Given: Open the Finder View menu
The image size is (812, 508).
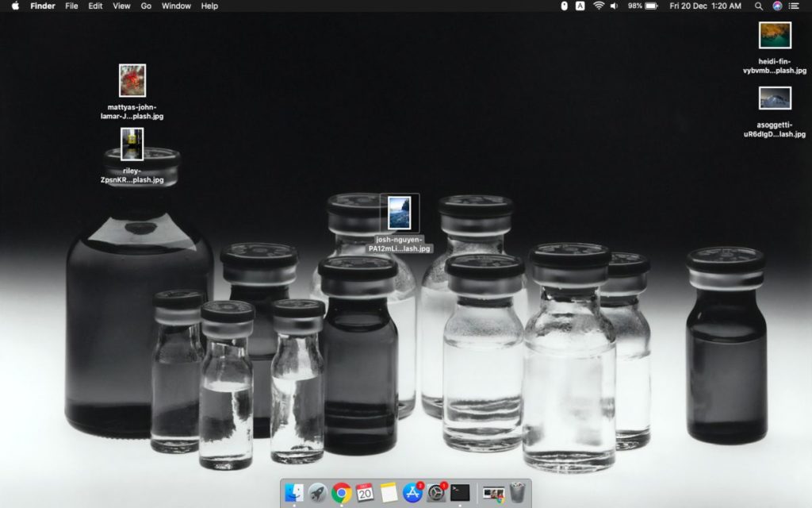Looking at the screenshot, I should 121,6.
